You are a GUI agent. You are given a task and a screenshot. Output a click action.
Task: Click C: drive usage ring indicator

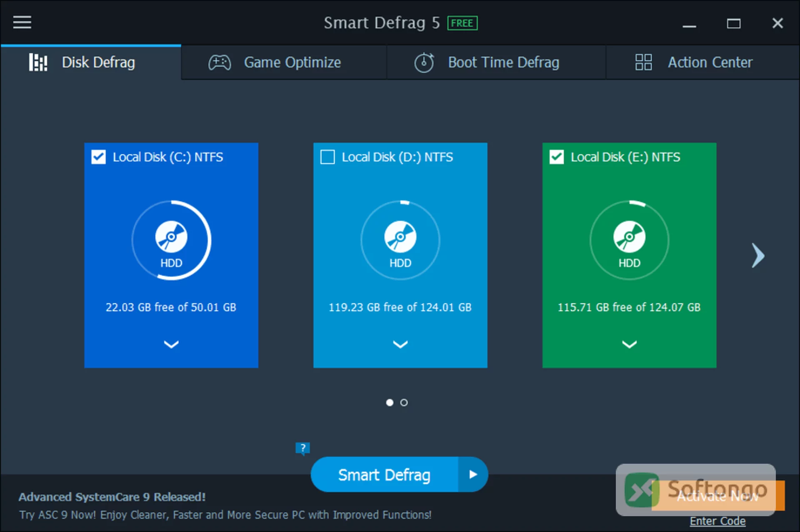171,240
